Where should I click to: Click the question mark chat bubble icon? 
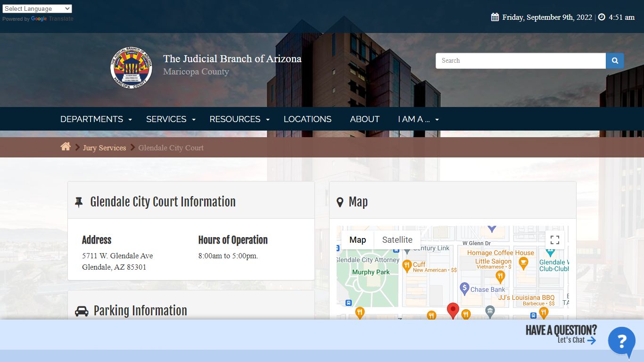[x=622, y=342]
